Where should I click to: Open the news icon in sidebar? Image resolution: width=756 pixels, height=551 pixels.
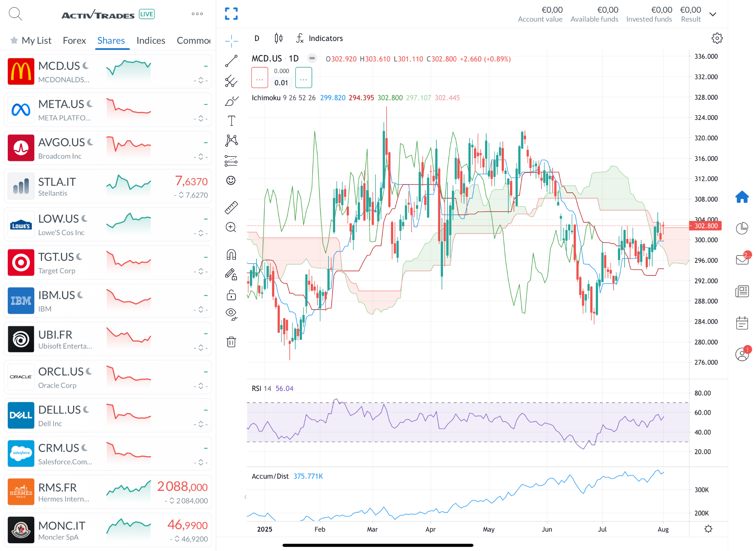click(742, 291)
